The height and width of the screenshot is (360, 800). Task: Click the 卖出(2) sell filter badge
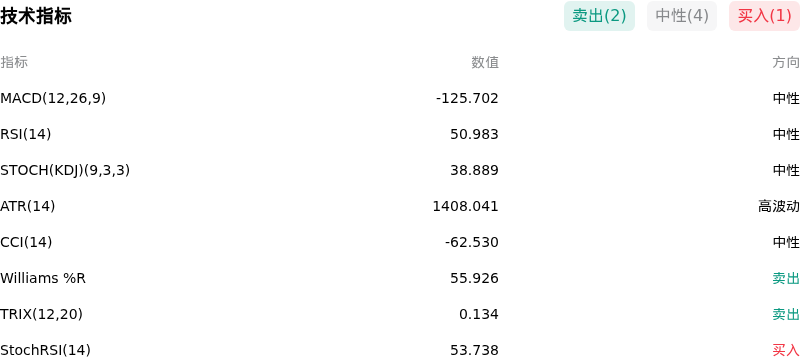tap(599, 16)
